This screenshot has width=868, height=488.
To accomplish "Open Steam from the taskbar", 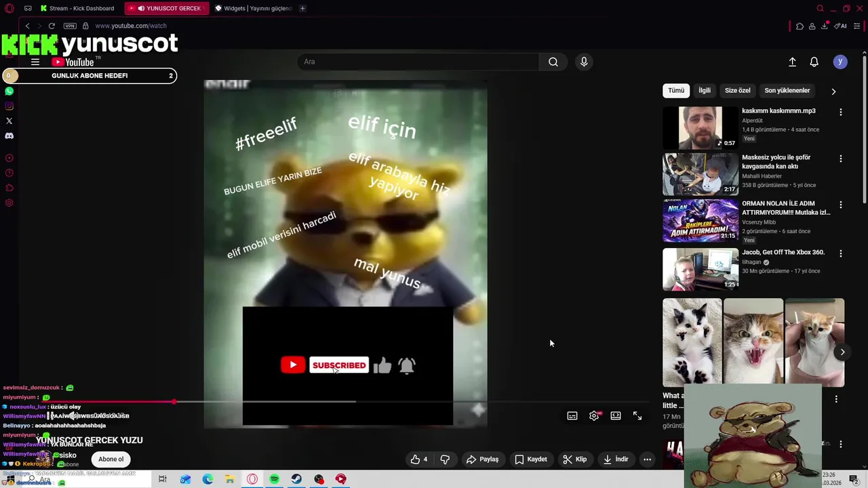I will point(296,479).
